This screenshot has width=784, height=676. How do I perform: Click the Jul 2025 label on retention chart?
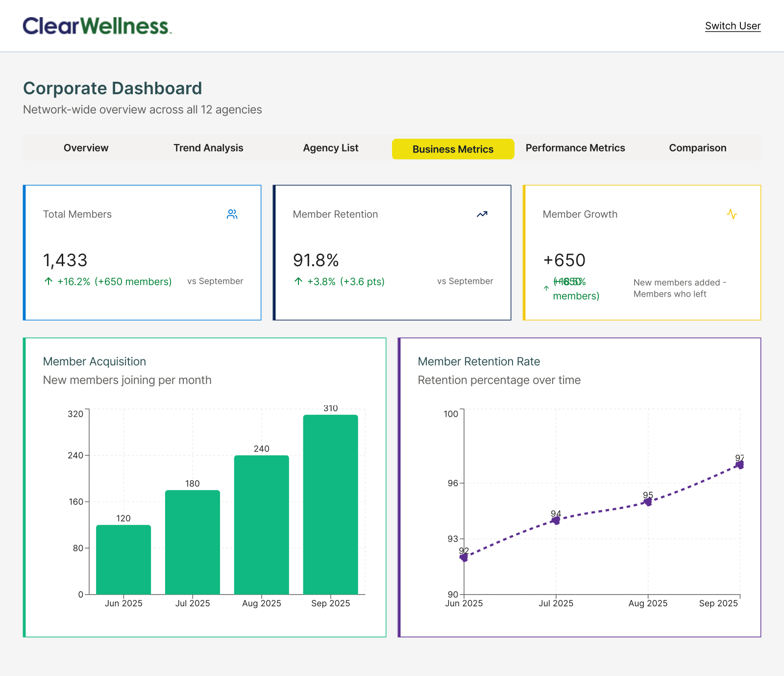click(556, 603)
